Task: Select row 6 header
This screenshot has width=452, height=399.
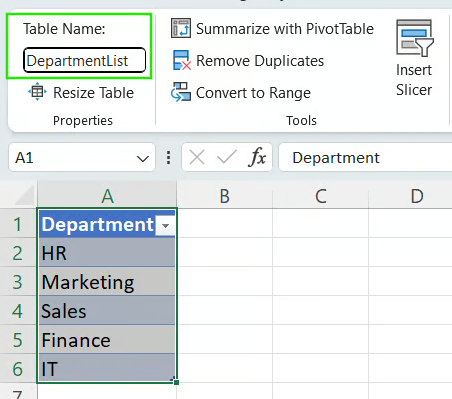Action: [18, 369]
